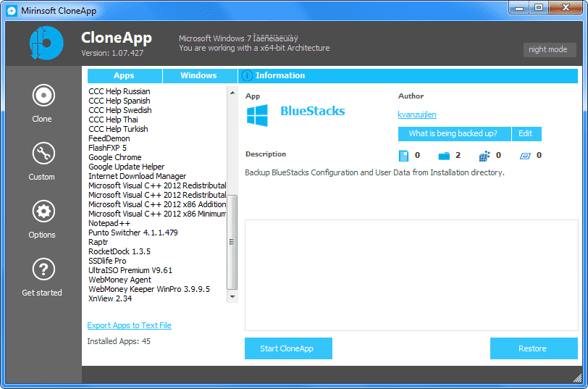Click the Information circle icon

pos(247,76)
